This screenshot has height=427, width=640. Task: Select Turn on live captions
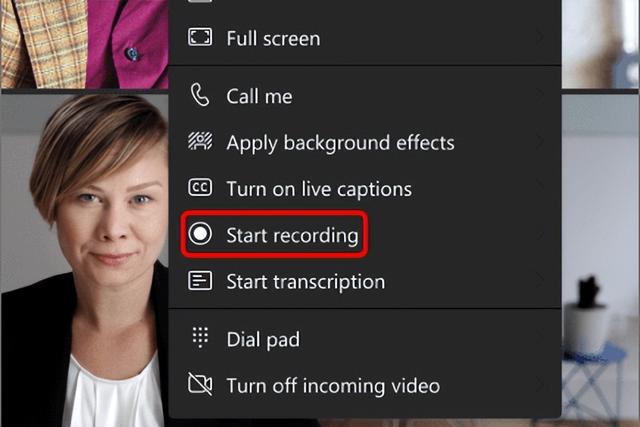click(365, 189)
